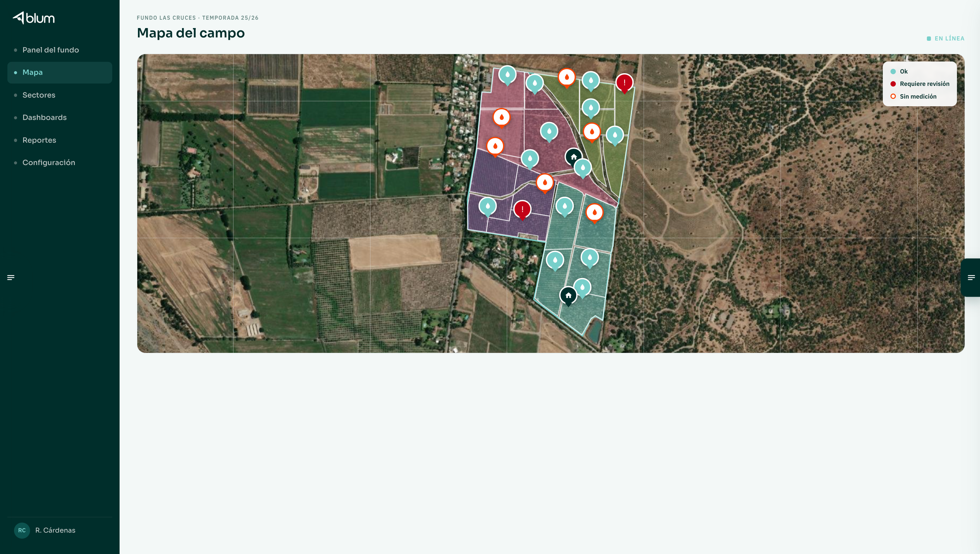Click the Blum logo in sidebar

pyautogui.click(x=33, y=18)
